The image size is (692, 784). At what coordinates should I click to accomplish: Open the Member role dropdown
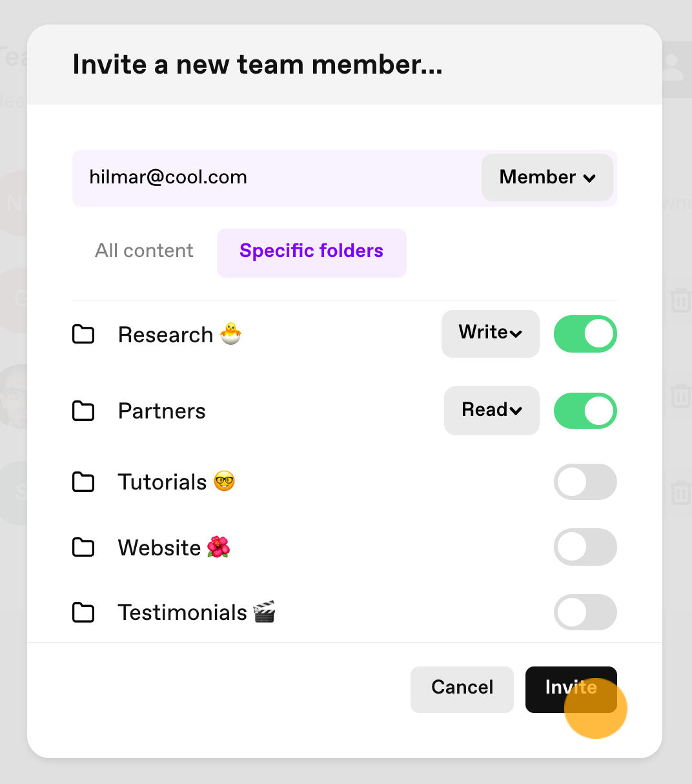coord(547,177)
